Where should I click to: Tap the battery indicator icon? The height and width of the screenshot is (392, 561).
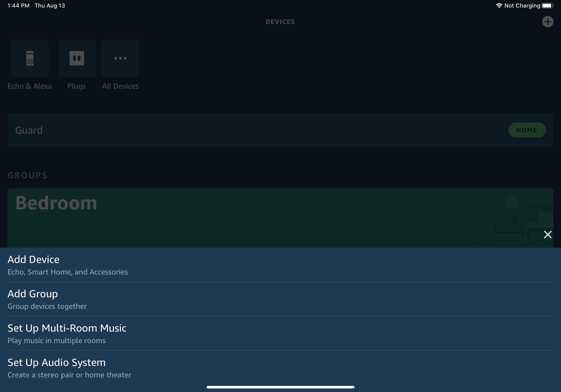[547, 6]
